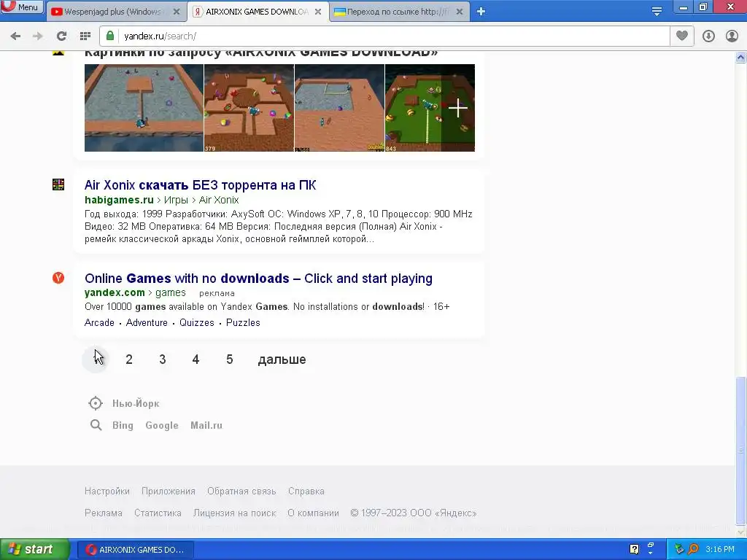Viewport: 747px width, 560px height.
Task: Open Обратная связь footer link
Action: coord(241,491)
